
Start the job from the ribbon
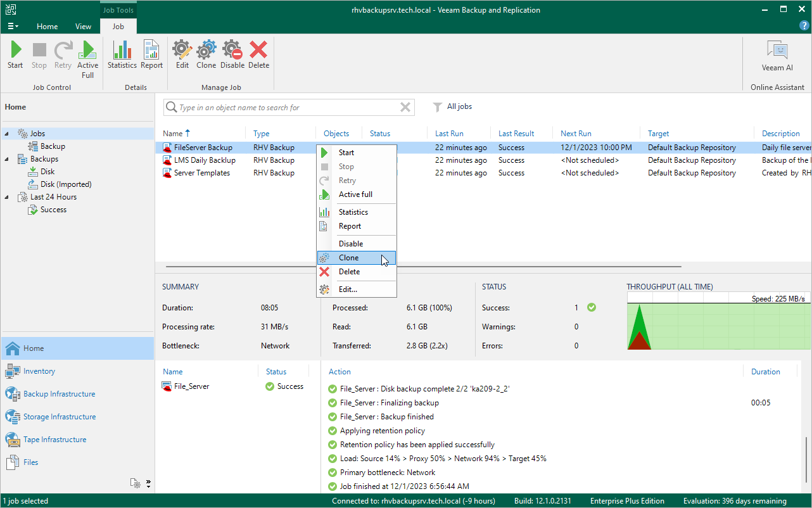coord(15,54)
